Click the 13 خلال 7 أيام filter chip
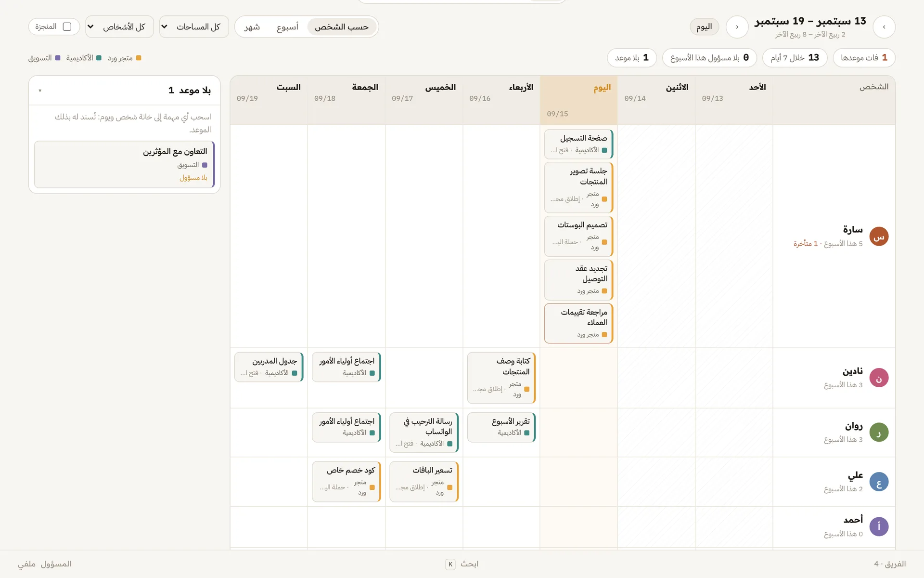924x578 pixels. (x=795, y=58)
